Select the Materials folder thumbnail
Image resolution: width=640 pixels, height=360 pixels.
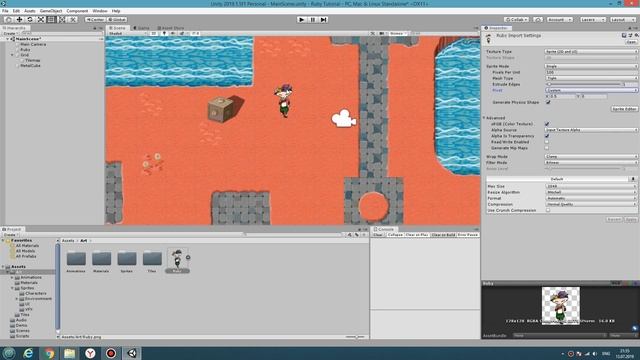click(101, 258)
